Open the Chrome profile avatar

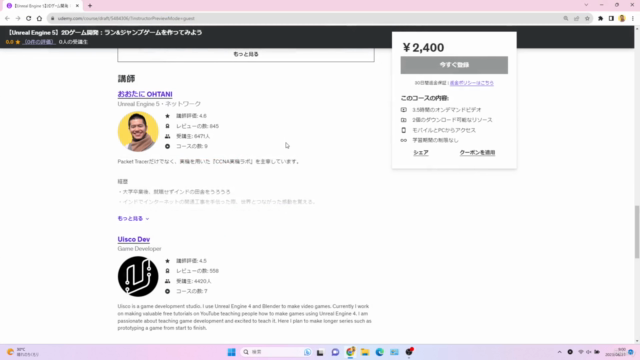pos(622,18)
